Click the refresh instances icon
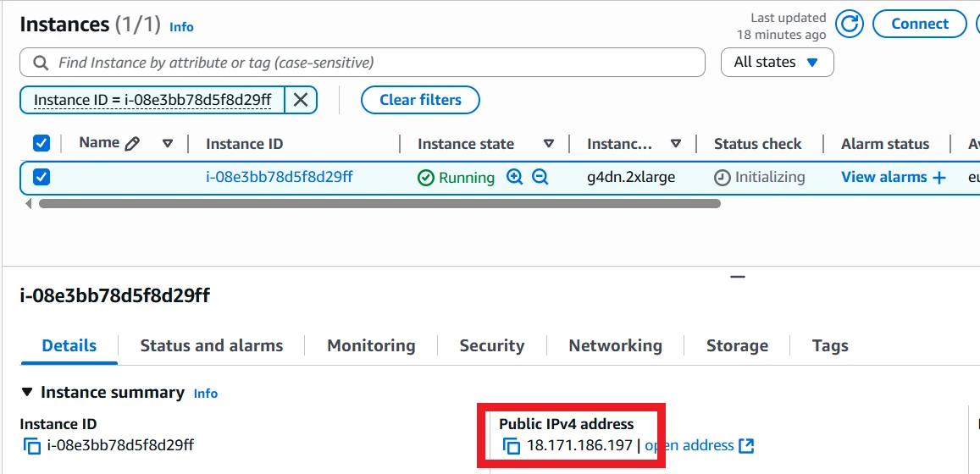This screenshot has height=474, width=980. (849, 25)
